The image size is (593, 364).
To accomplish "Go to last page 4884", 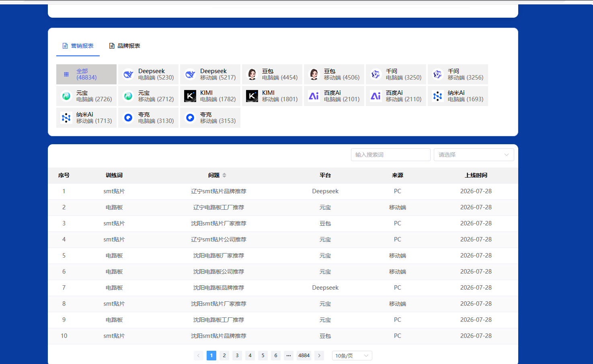I will [304, 356].
